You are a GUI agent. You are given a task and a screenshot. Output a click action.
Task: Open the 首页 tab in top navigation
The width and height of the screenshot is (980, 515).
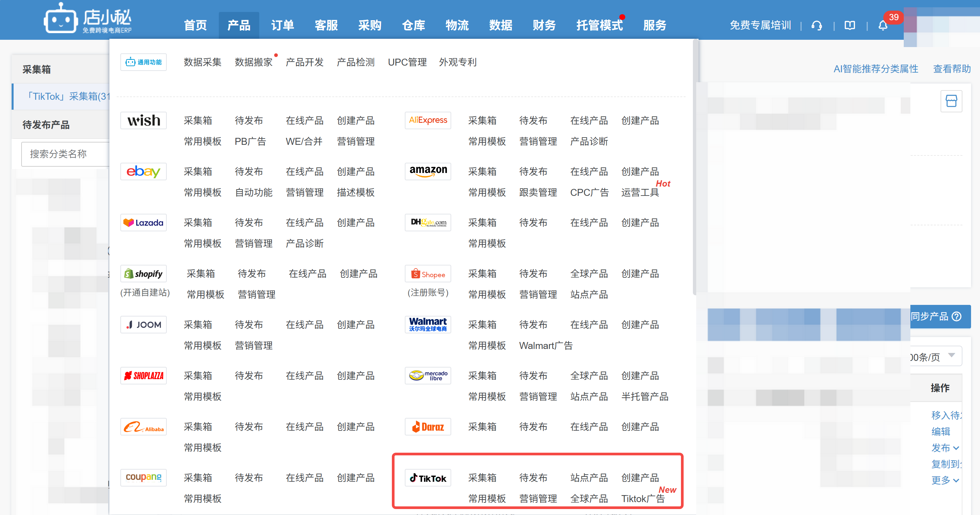tap(195, 25)
